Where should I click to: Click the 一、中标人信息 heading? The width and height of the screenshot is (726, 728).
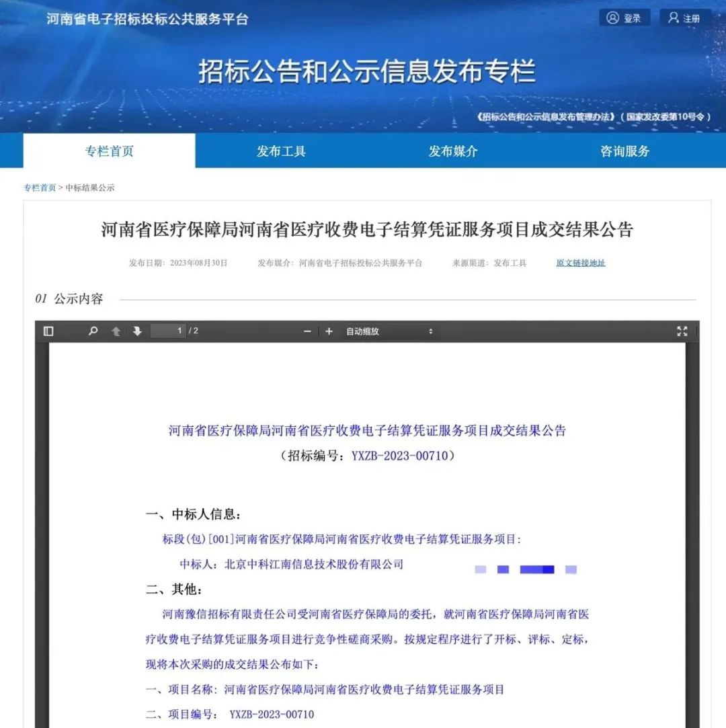[193, 514]
